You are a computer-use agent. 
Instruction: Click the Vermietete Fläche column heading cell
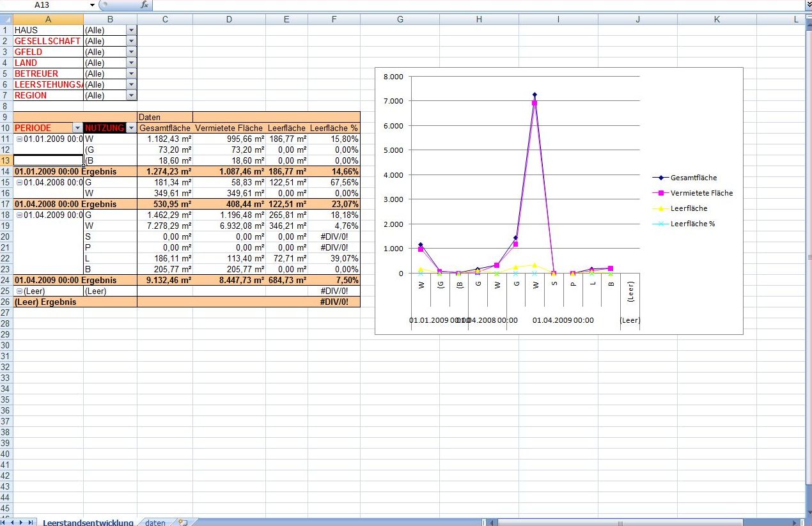click(x=229, y=128)
